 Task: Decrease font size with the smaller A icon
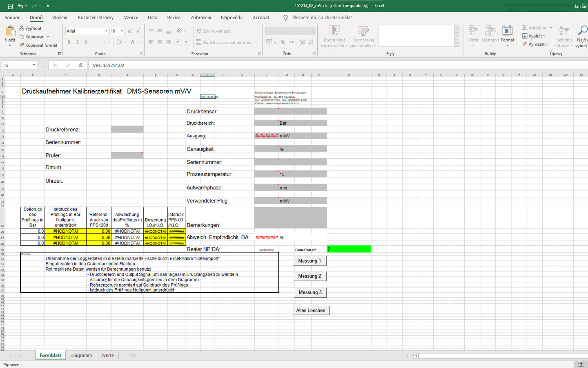coord(138,31)
